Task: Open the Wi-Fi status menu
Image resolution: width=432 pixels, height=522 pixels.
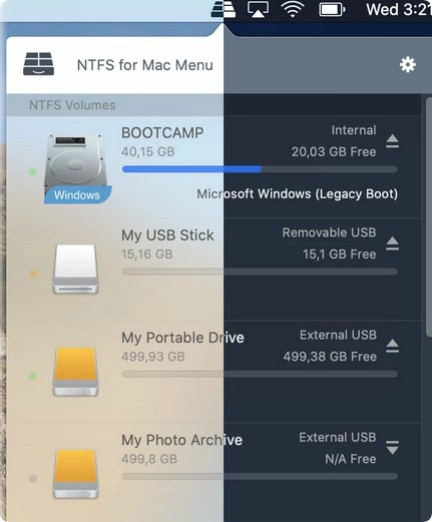Action: [292, 9]
